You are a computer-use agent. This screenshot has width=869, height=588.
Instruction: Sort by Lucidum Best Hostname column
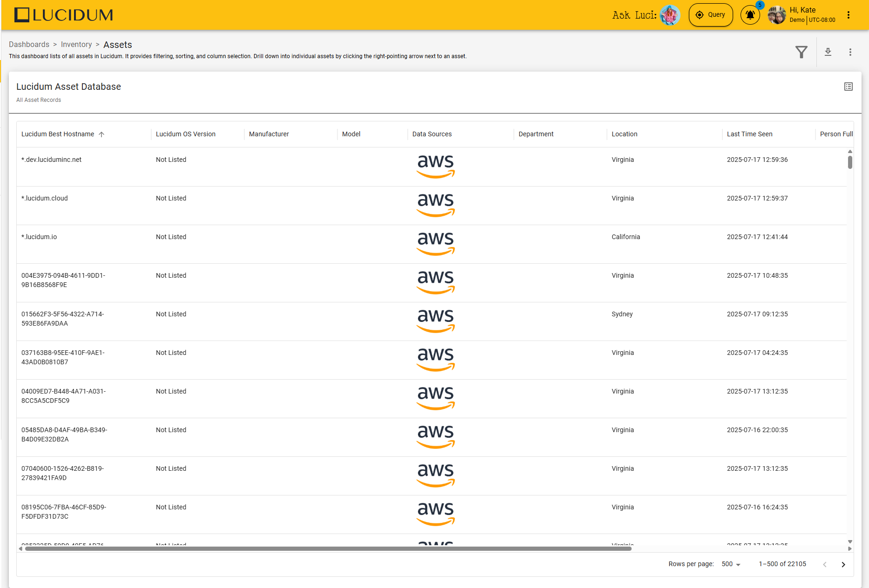[x=58, y=134]
